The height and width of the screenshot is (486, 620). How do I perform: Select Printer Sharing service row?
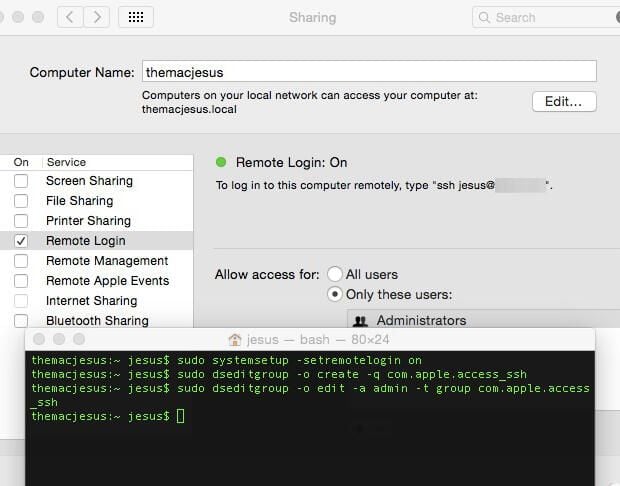(96, 221)
